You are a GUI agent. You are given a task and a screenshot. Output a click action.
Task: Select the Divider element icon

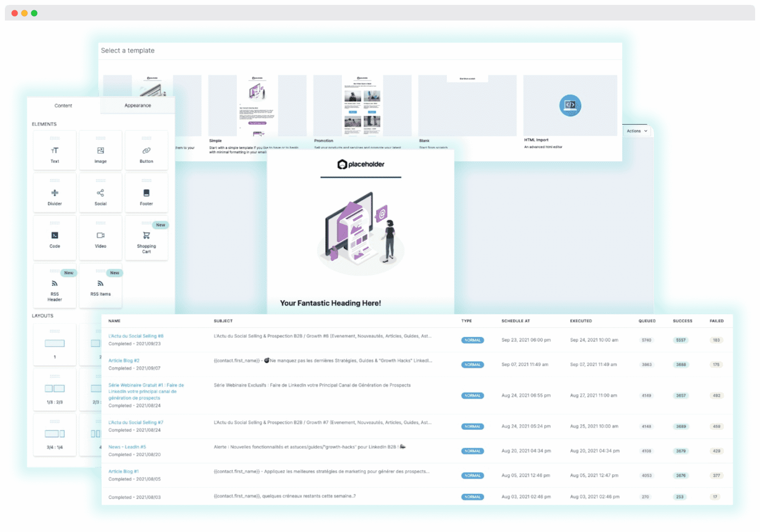(55, 193)
